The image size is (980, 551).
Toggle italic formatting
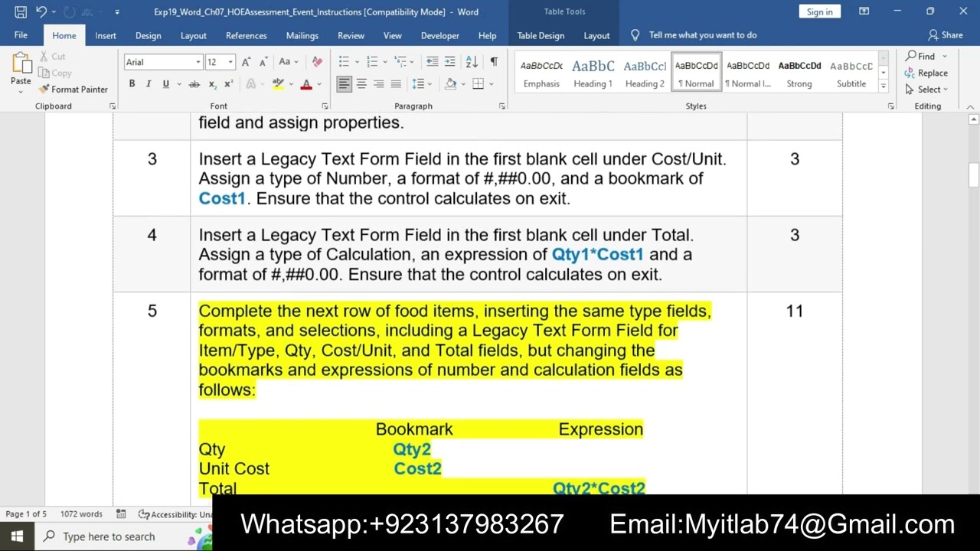(x=149, y=84)
